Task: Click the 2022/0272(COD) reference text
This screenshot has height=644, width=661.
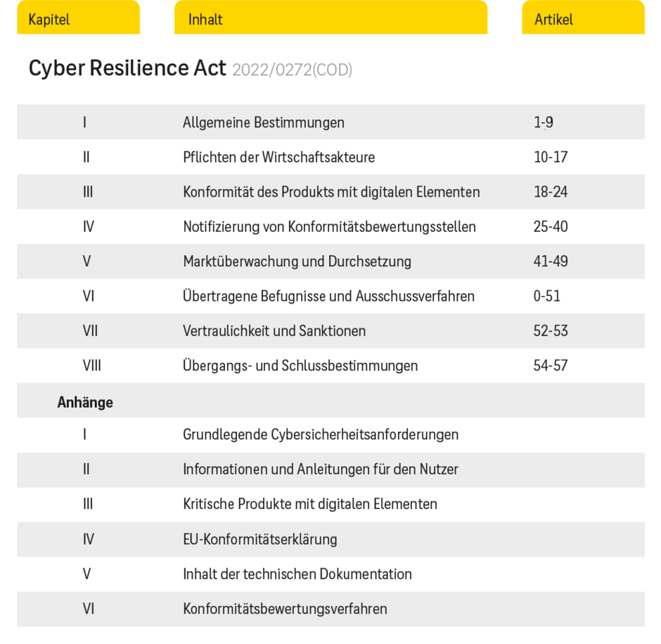Action: [x=292, y=70]
